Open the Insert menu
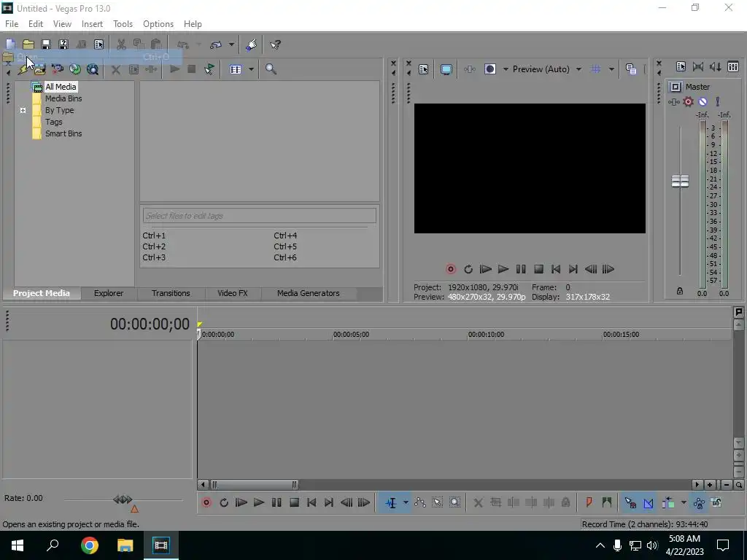Image resolution: width=747 pixels, height=560 pixels. tap(92, 24)
